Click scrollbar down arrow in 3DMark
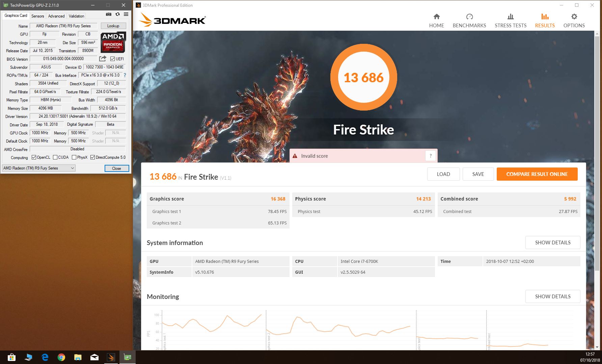602x364 pixels. (x=597, y=347)
